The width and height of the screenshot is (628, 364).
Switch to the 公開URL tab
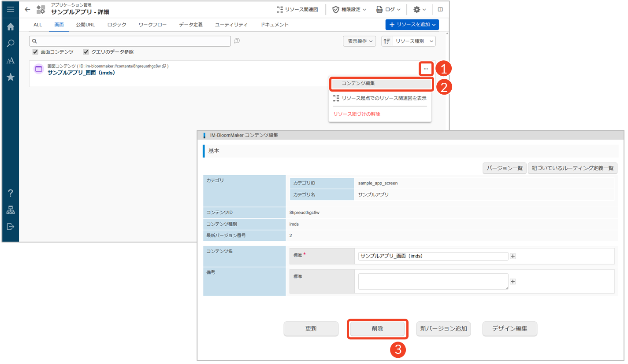[x=85, y=25]
